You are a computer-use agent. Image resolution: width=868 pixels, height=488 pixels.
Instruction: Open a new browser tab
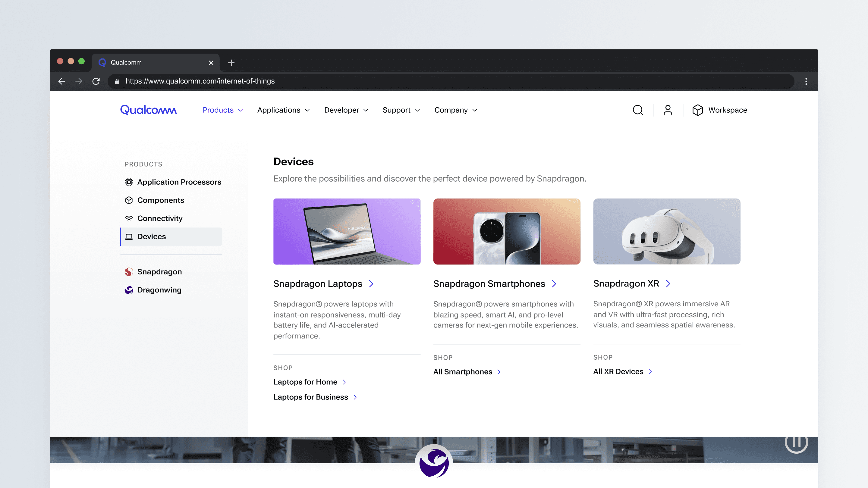231,63
